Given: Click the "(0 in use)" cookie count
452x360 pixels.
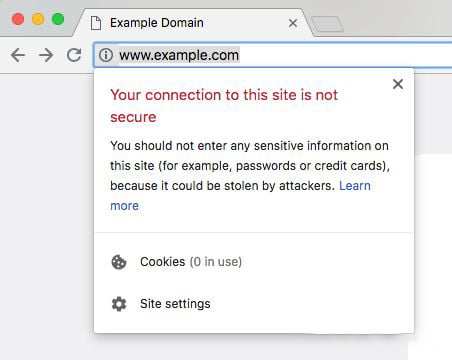Looking at the screenshot, I should coord(216,262).
